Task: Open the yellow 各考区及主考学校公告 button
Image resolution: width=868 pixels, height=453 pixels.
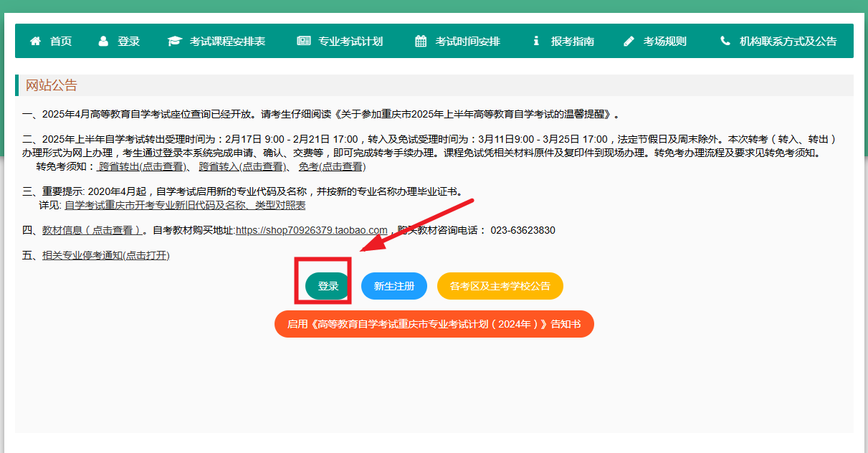Action: point(500,286)
